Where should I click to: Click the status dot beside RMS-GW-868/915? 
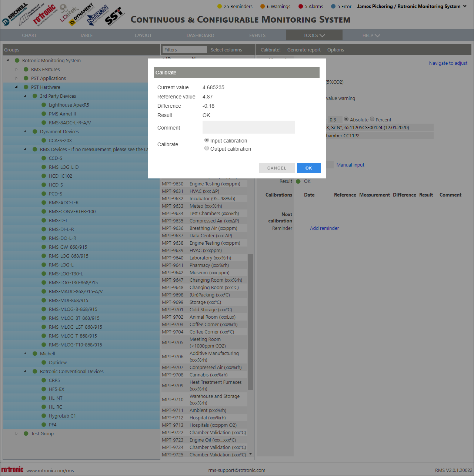[x=44, y=247]
